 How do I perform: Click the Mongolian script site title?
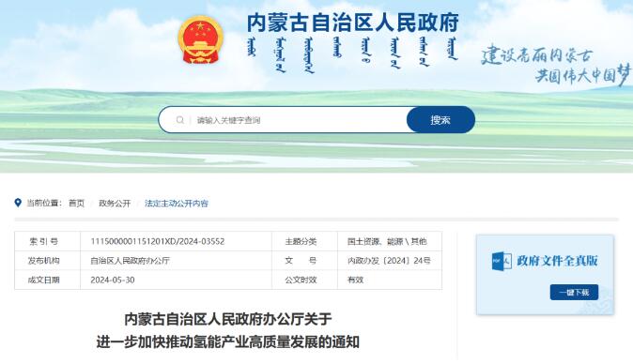(x=352, y=54)
